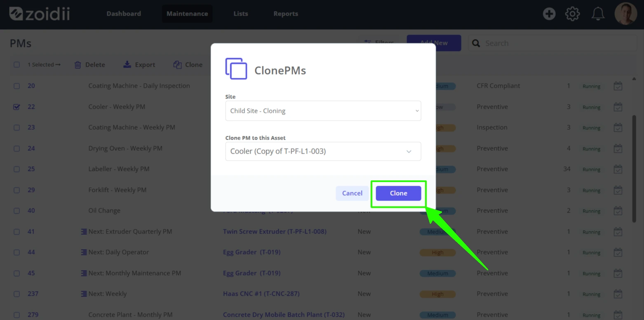Image resolution: width=644 pixels, height=320 pixels.
Task: Check the box for PM 25
Action: pyautogui.click(x=16, y=169)
